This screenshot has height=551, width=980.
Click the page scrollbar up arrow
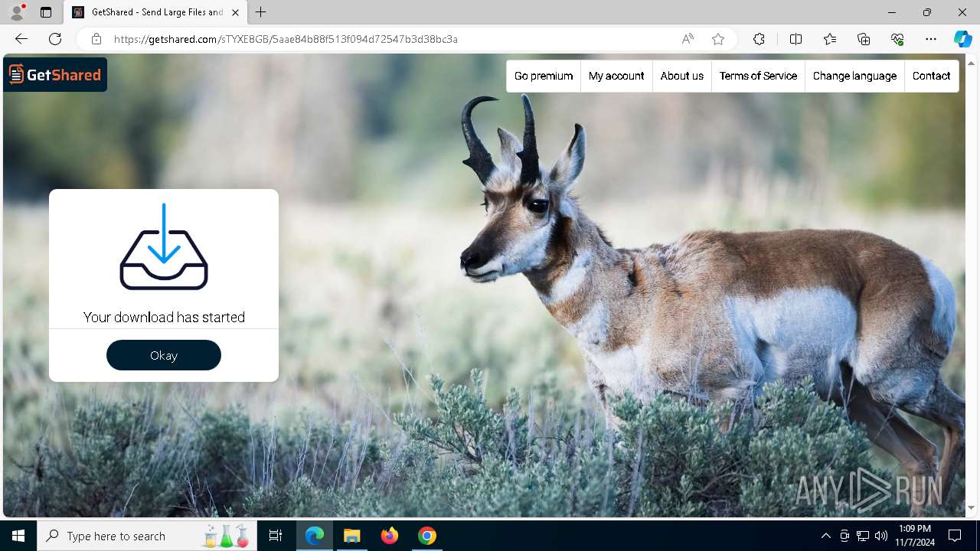pos(971,62)
